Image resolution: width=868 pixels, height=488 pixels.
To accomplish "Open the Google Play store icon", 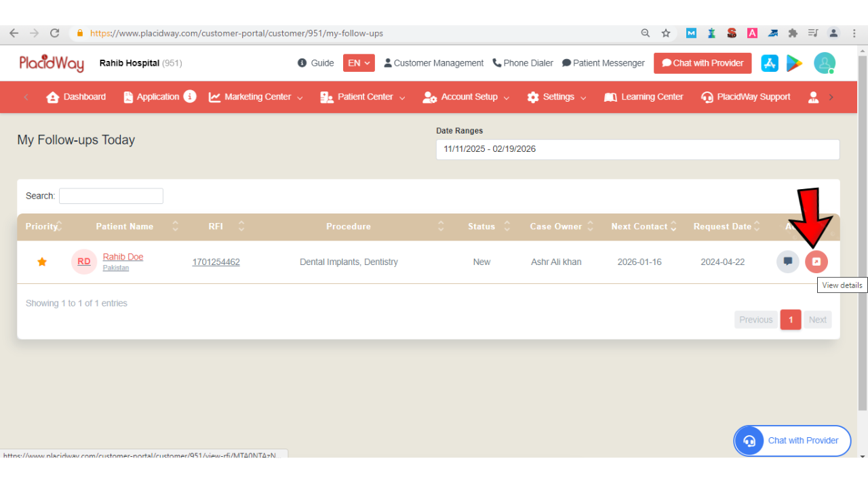I will click(794, 63).
